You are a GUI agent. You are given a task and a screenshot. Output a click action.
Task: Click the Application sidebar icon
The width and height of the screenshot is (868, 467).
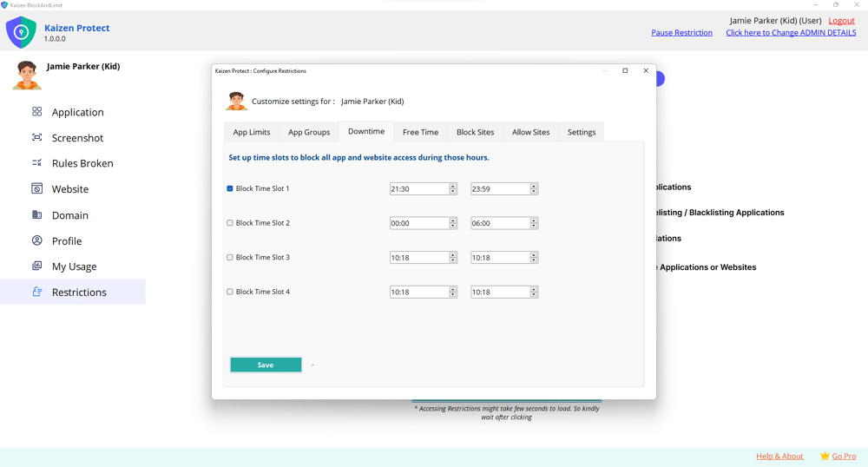tap(36, 112)
